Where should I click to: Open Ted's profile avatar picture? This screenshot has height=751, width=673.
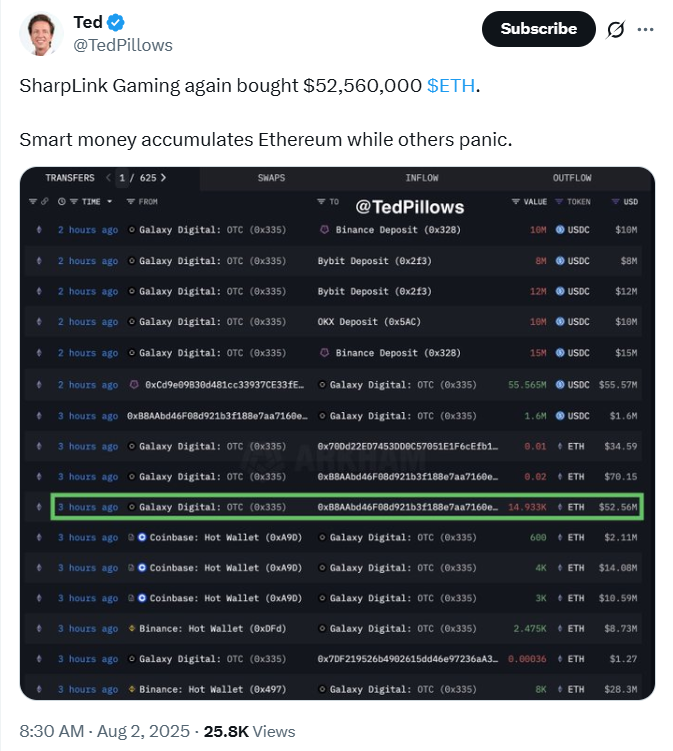tap(41, 34)
